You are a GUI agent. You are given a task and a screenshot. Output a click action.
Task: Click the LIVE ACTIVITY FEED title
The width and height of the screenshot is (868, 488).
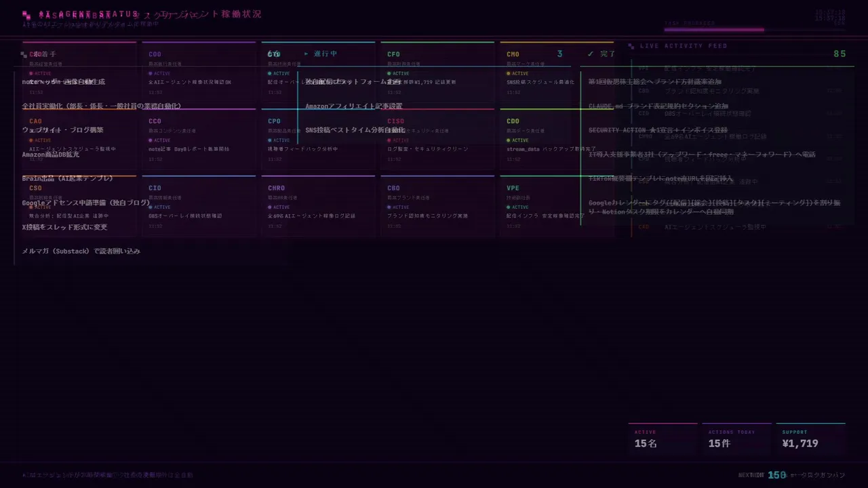pyautogui.click(x=684, y=46)
